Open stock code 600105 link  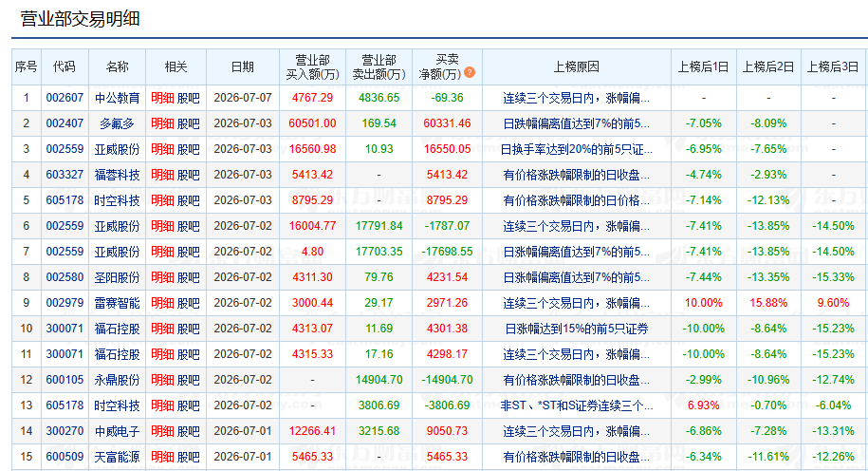click(x=65, y=380)
